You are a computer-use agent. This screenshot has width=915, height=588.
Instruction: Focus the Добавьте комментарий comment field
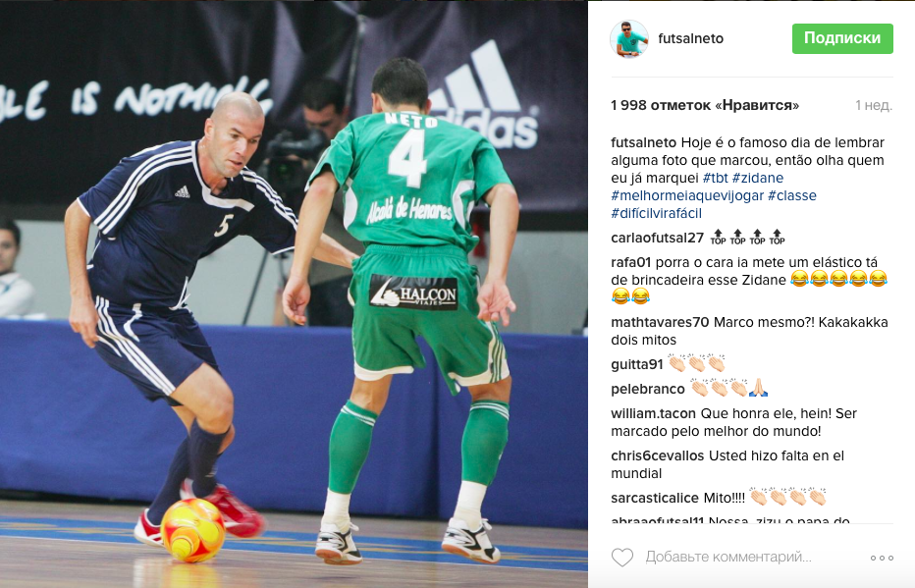728,558
